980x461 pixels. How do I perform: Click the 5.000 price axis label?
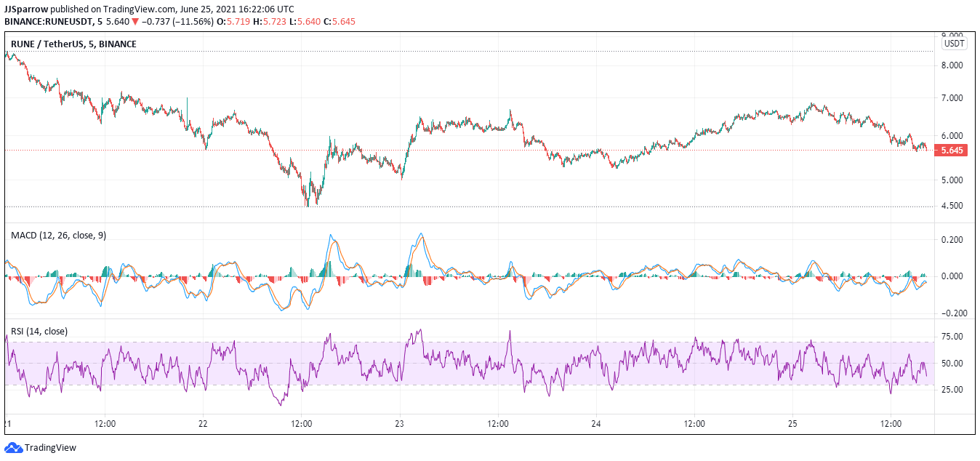(x=952, y=180)
